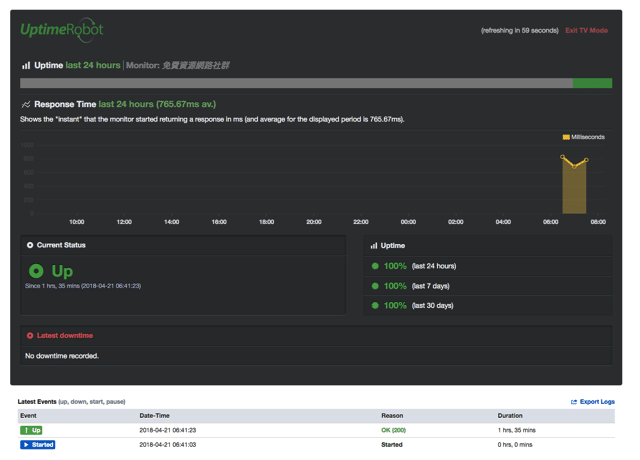Screen dimensions: 640x460
Task: Click Exit TV Mode link
Action: click(x=586, y=31)
